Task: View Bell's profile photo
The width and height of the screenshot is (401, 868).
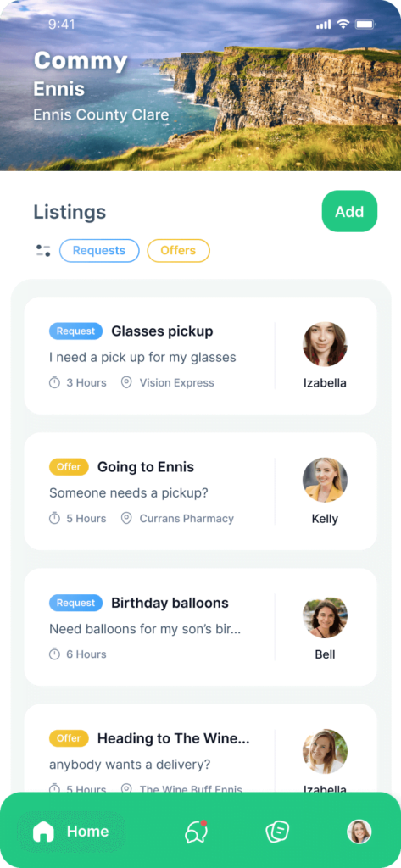Action: tap(325, 615)
